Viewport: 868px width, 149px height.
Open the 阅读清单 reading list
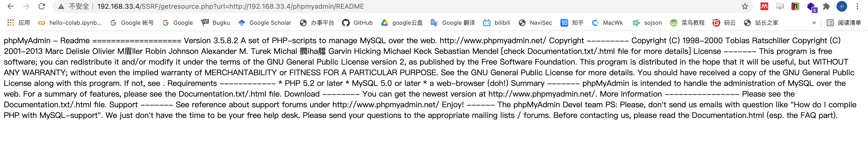844,23
